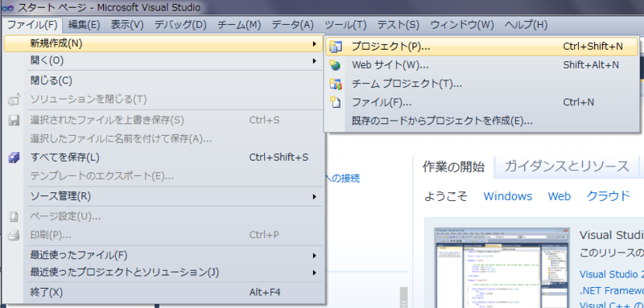Screen dimensions: 644x308
Task: Open the ウィンドウ(W) menu
Action: pyautogui.click(x=462, y=25)
